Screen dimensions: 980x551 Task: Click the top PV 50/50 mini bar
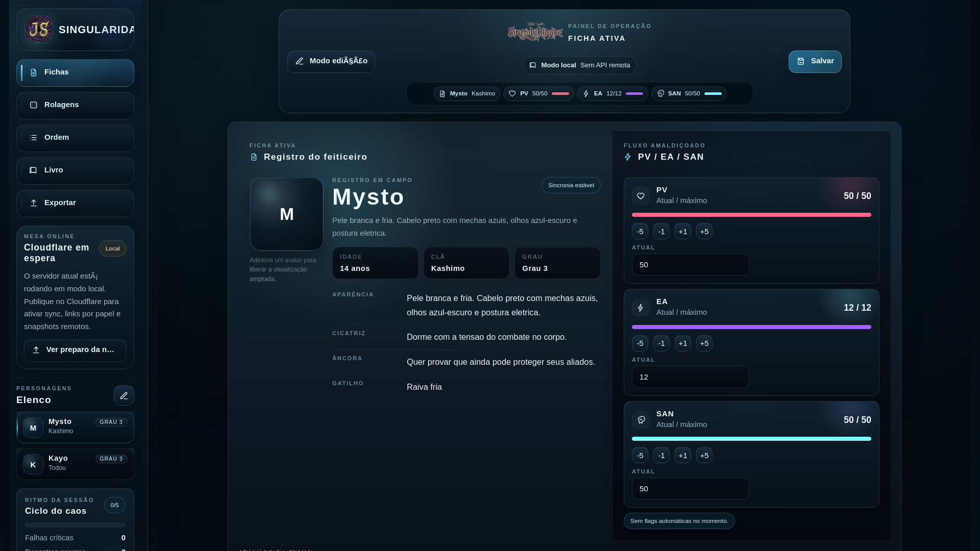coord(560,94)
